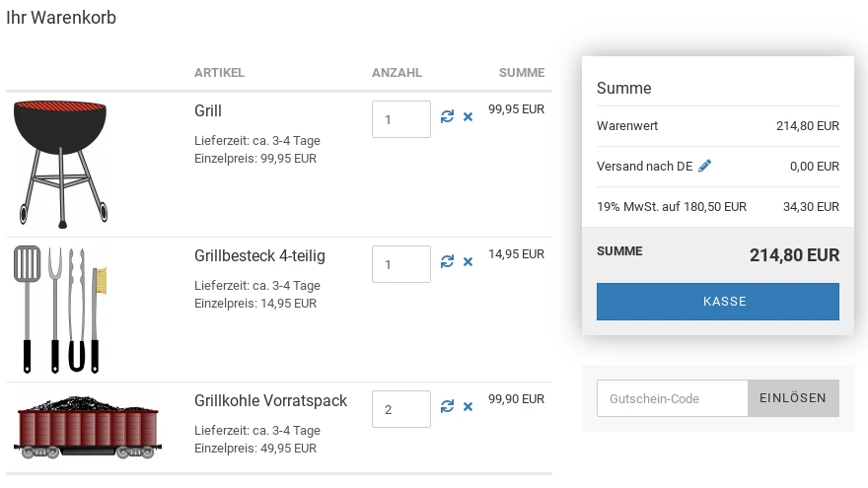868x488 pixels.
Task: Focus the Grillbesteck quantity input
Action: (401, 264)
